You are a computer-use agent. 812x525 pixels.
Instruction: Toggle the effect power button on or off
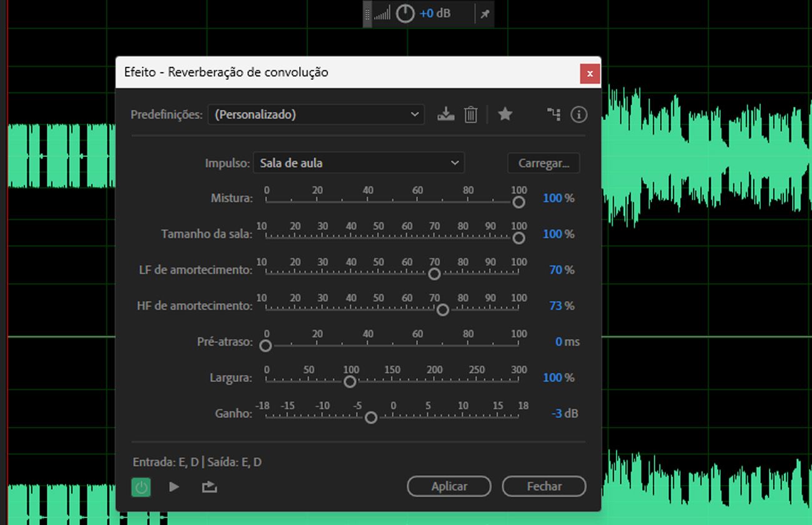(141, 486)
